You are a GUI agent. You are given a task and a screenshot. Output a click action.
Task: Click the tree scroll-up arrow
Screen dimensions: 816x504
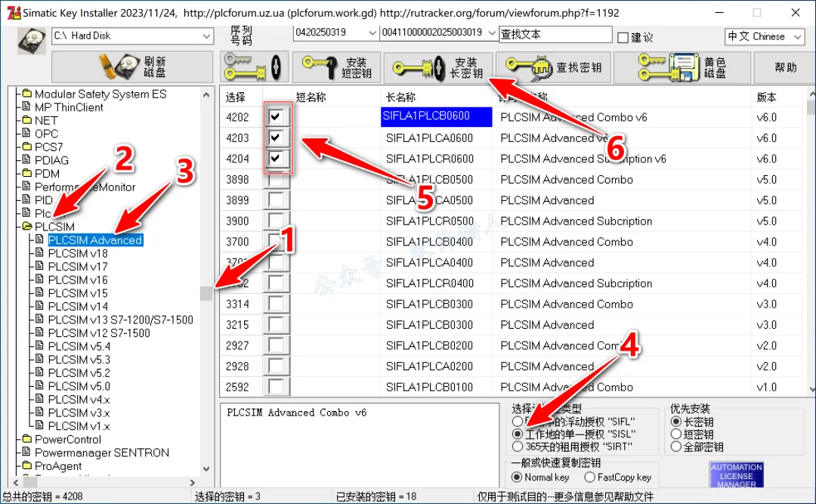[206, 94]
